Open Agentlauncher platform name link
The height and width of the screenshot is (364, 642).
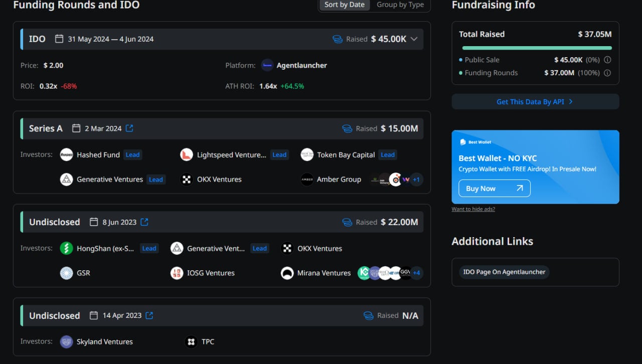pyautogui.click(x=302, y=65)
